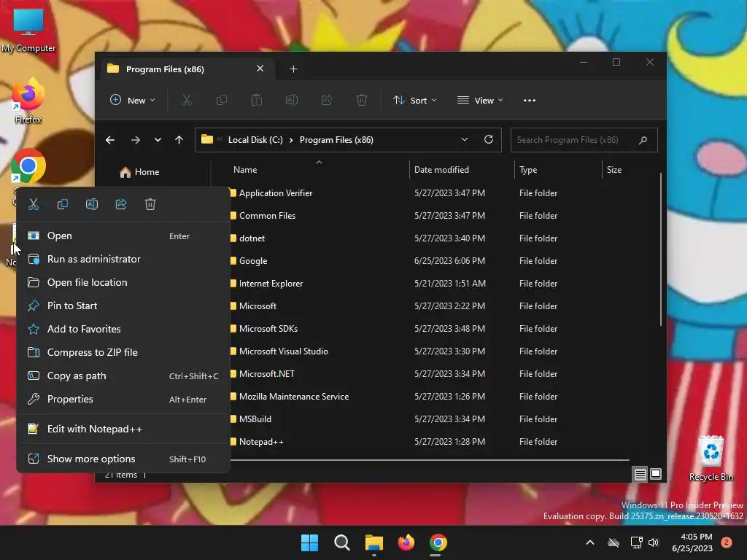Open a new Explorer tab with plus
This screenshot has width=747, height=560.
[x=293, y=69]
